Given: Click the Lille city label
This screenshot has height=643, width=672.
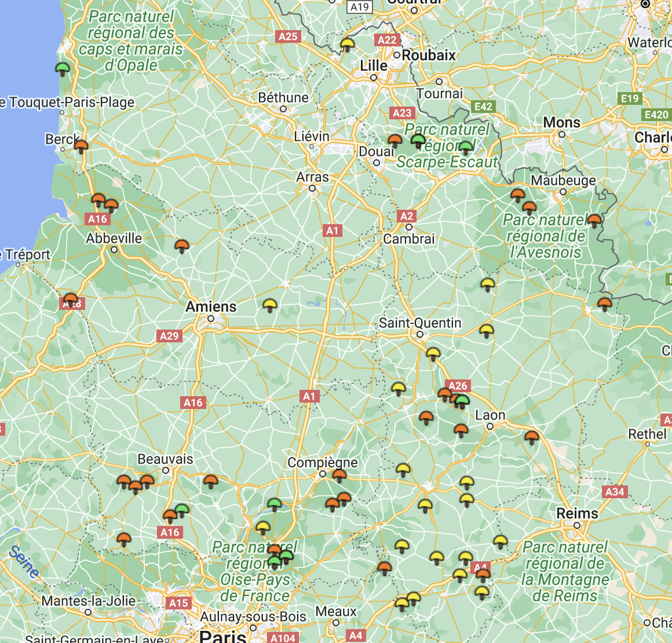Looking at the screenshot, I should tap(372, 65).
